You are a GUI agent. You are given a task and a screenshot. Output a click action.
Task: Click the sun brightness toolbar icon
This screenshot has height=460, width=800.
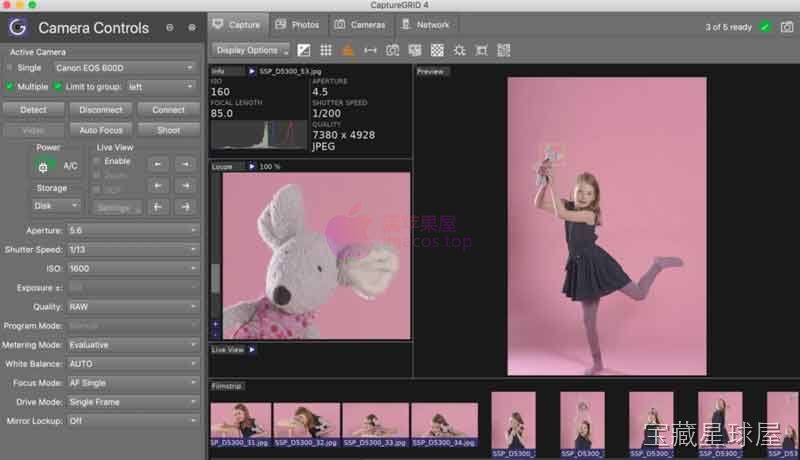pyautogui.click(x=459, y=50)
